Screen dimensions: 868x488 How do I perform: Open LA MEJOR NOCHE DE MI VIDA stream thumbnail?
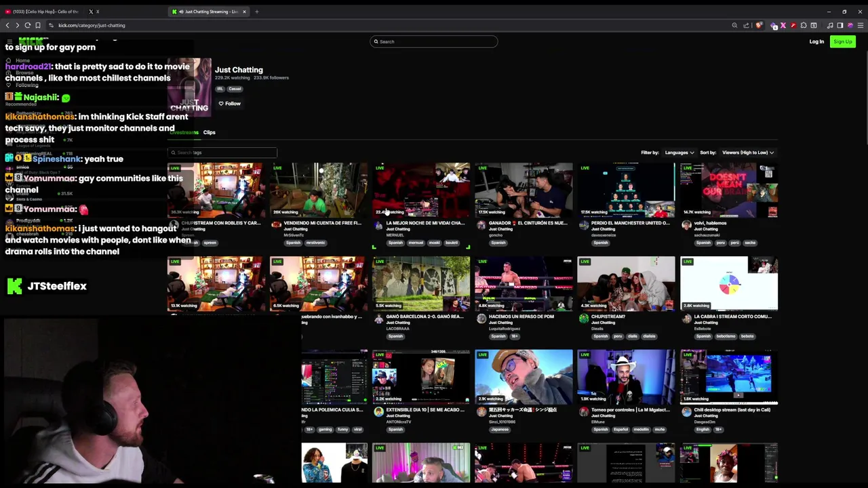coord(420,190)
